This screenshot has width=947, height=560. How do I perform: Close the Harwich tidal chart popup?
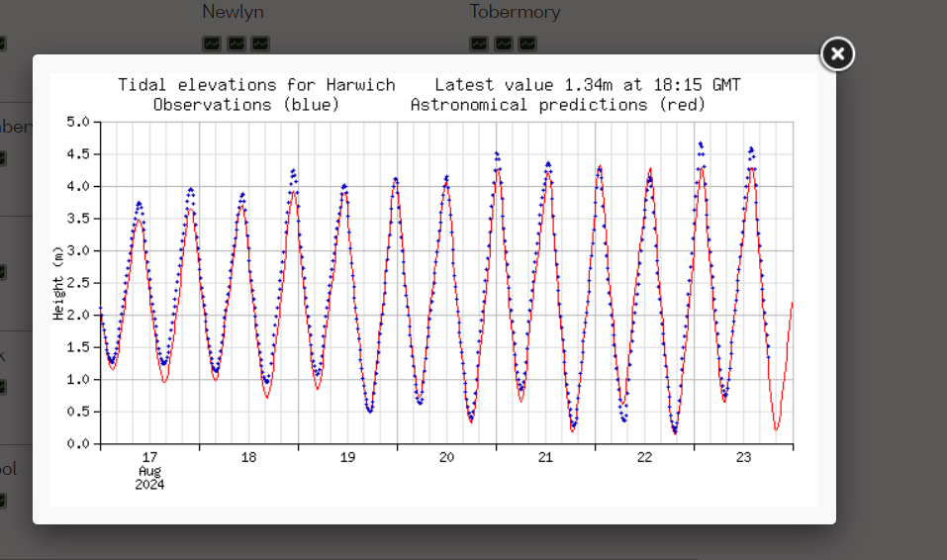(837, 54)
